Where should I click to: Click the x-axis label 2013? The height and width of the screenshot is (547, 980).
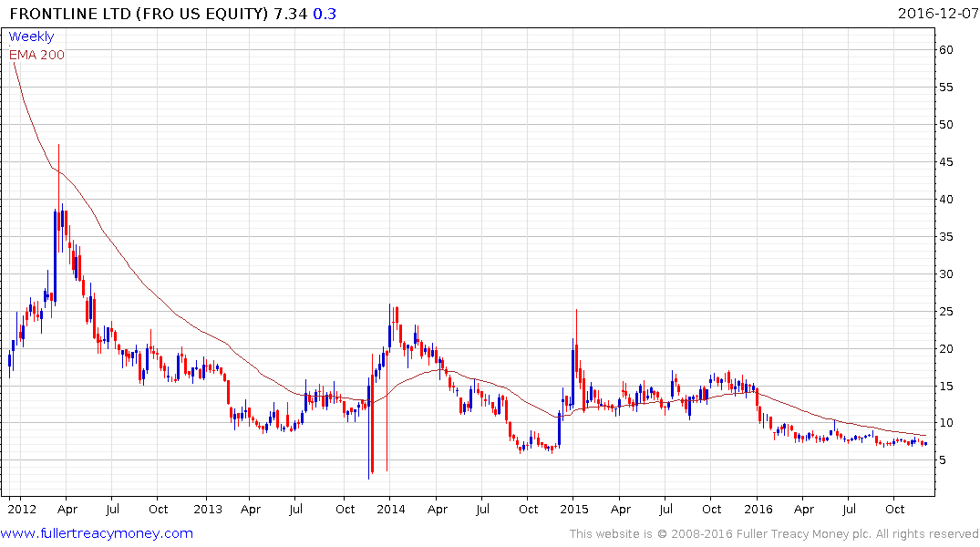(x=208, y=509)
